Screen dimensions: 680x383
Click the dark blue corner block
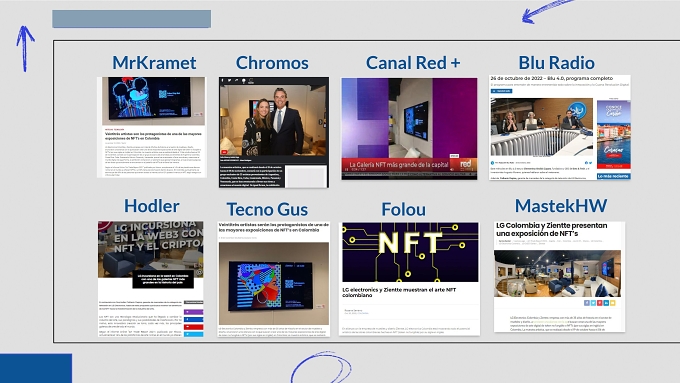point(36,368)
